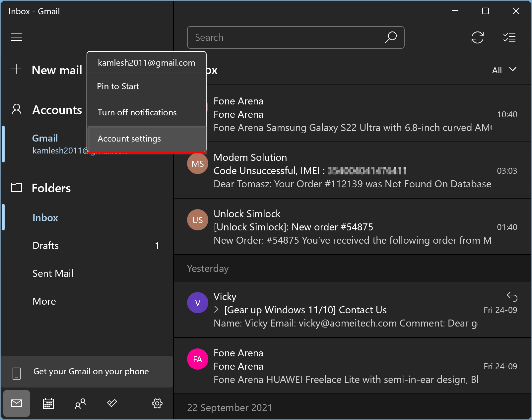Click the FA avatar on Fri 24-09 mail
Screen dimensions: 532x420
pos(198,359)
